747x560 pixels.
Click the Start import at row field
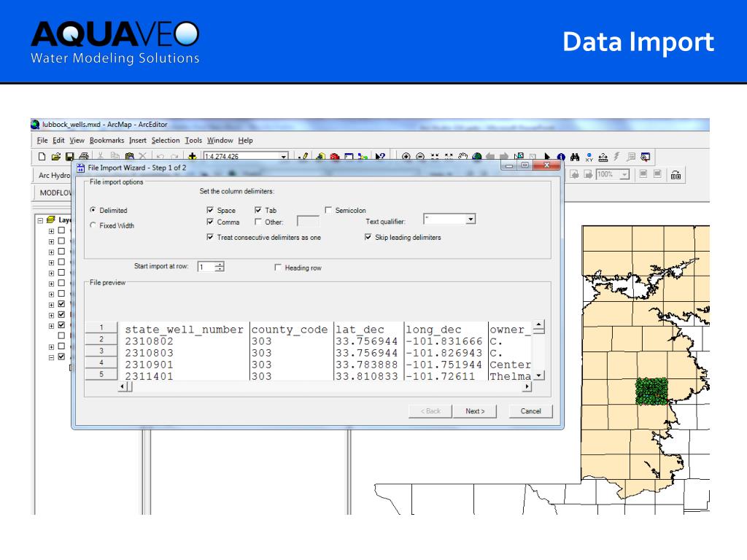(x=206, y=267)
